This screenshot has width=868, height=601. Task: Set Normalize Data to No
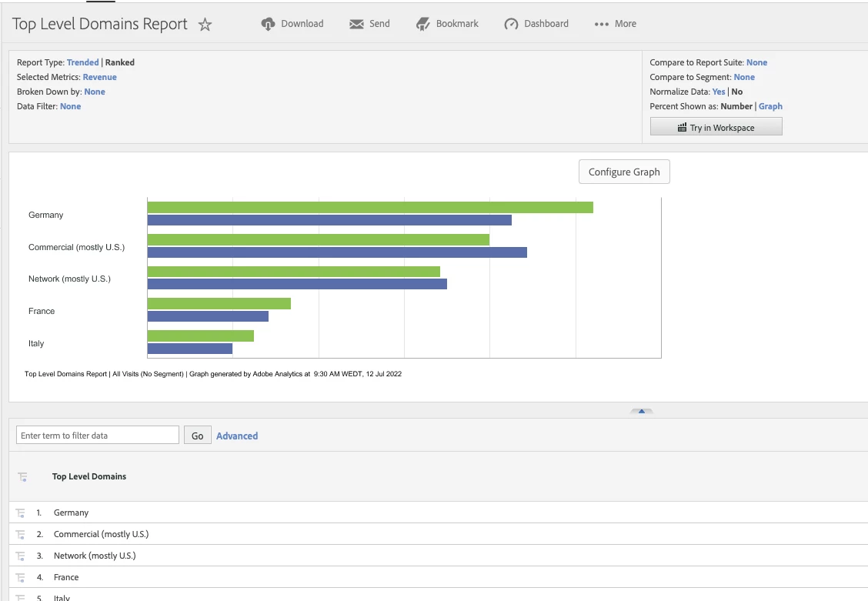pyautogui.click(x=737, y=92)
